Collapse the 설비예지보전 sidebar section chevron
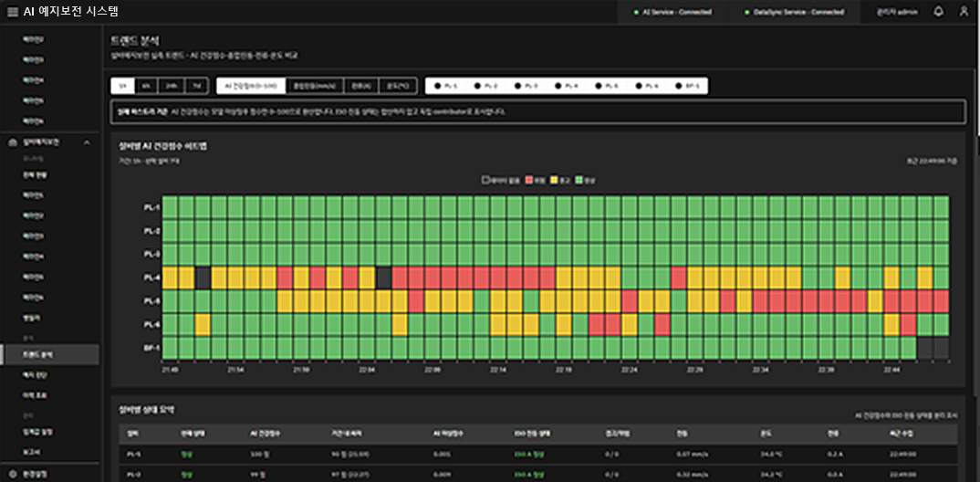The width and height of the screenshot is (980, 482). [87, 142]
